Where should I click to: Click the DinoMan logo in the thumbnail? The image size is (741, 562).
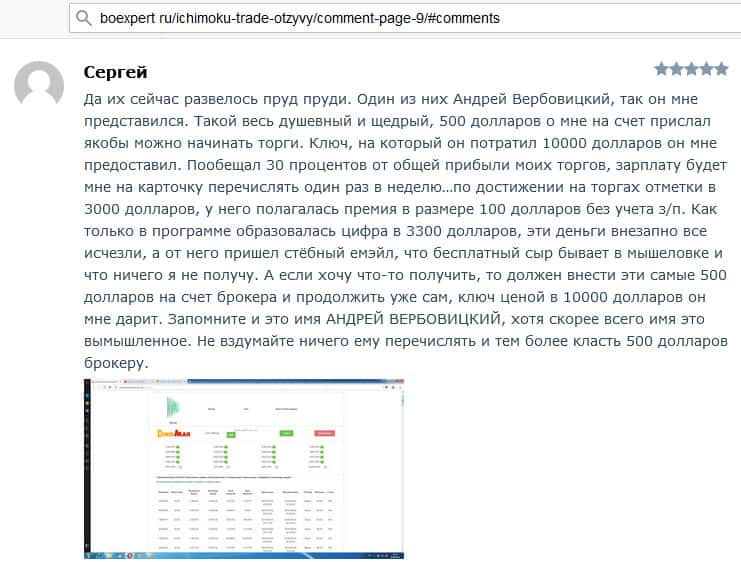pyautogui.click(x=173, y=433)
